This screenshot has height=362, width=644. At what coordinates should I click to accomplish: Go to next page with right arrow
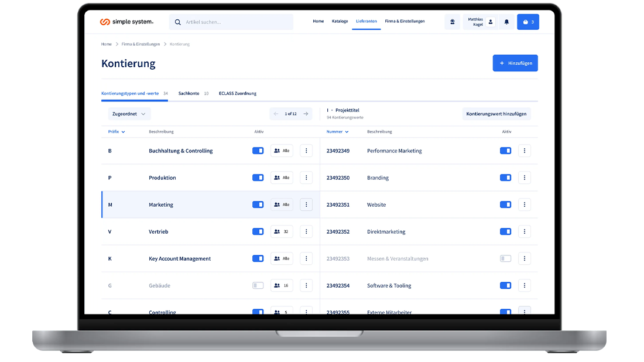coord(306,114)
